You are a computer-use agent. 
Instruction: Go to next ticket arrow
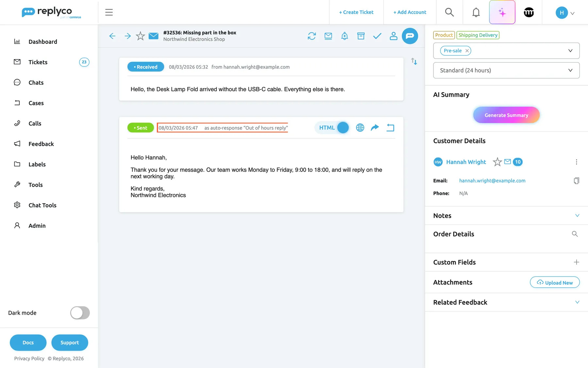(x=128, y=36)
